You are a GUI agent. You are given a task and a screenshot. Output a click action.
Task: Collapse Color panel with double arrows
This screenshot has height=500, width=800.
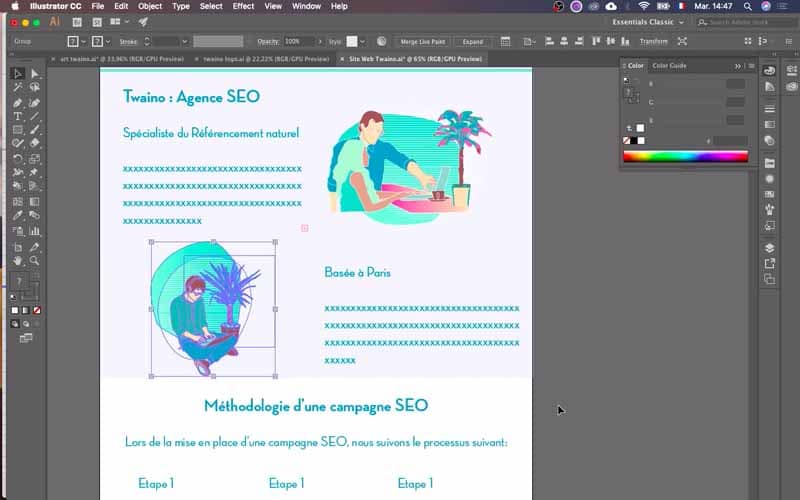(738, 66)
